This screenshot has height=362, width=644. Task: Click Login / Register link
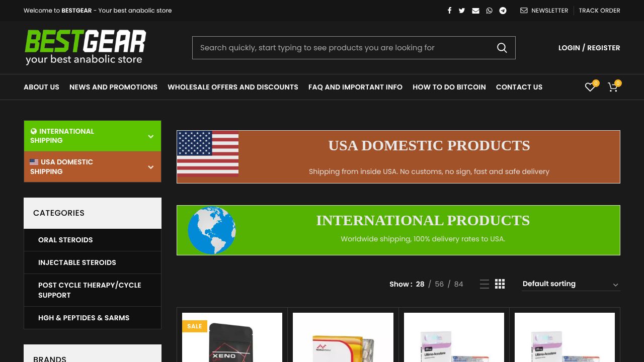[589, 48]
